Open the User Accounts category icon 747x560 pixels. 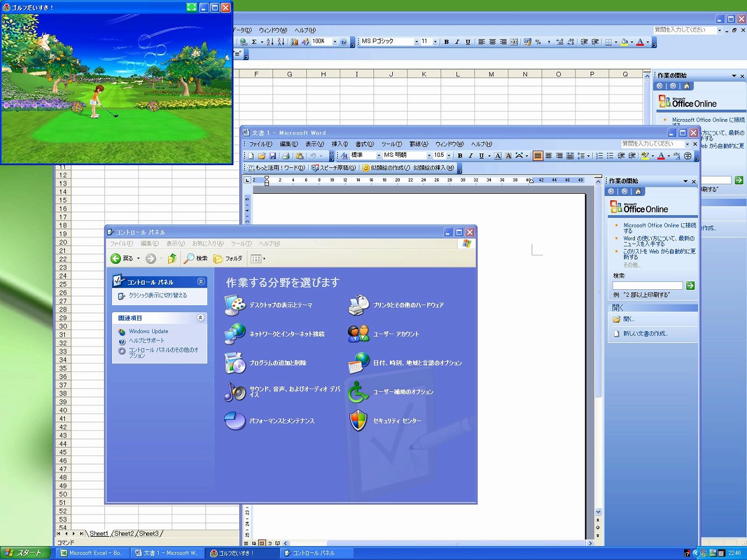[x=358, y=334]
